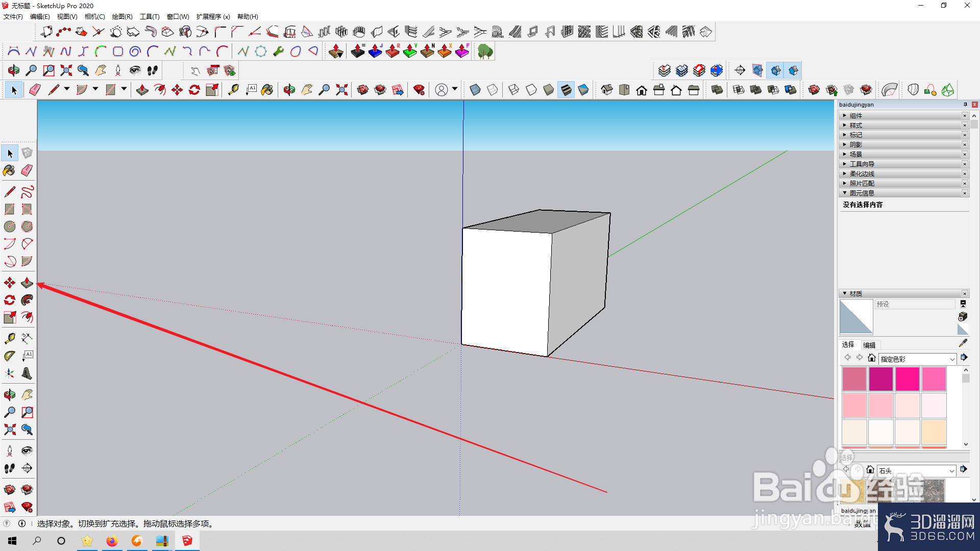
Task: Select the Rotated Rectangle tool
Action: tap(27, 209)
